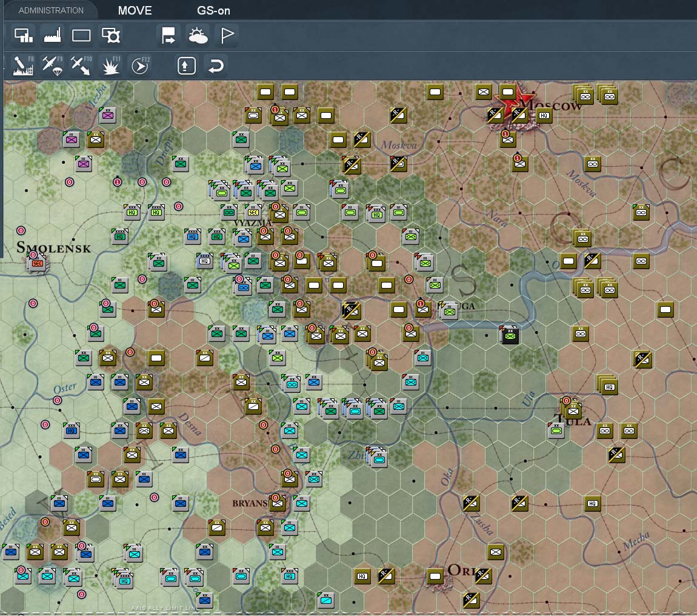Click the Moscow city label
697x616 pixels.
click(x=552, y=105)
